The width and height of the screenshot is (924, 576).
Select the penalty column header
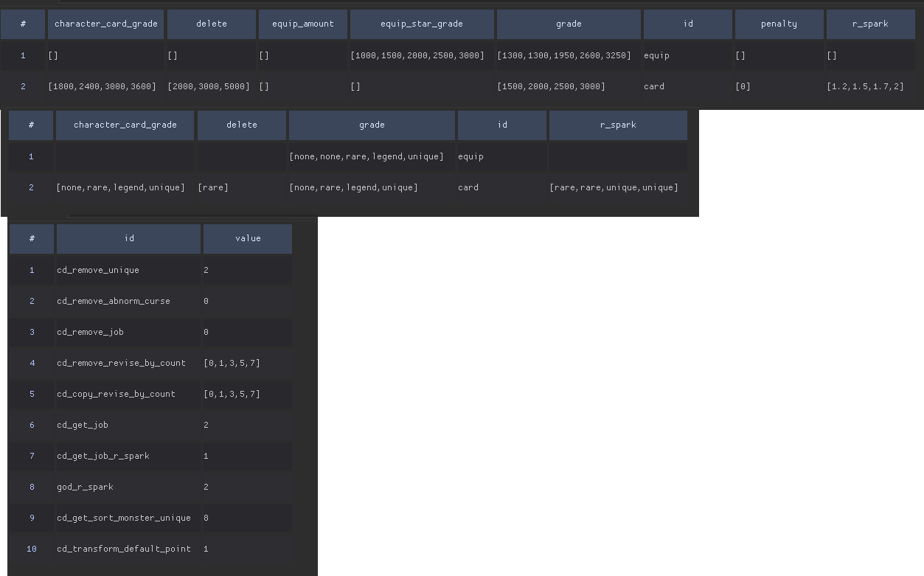779,24
